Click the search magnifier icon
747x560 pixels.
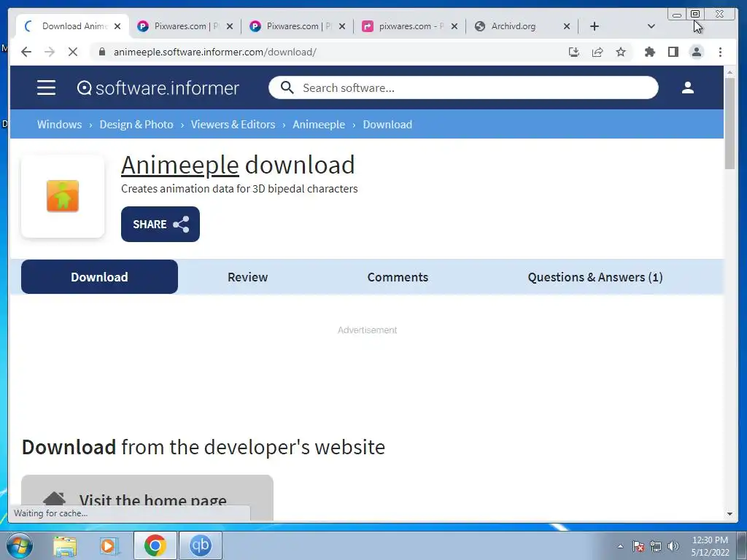[x=287, y=87]
